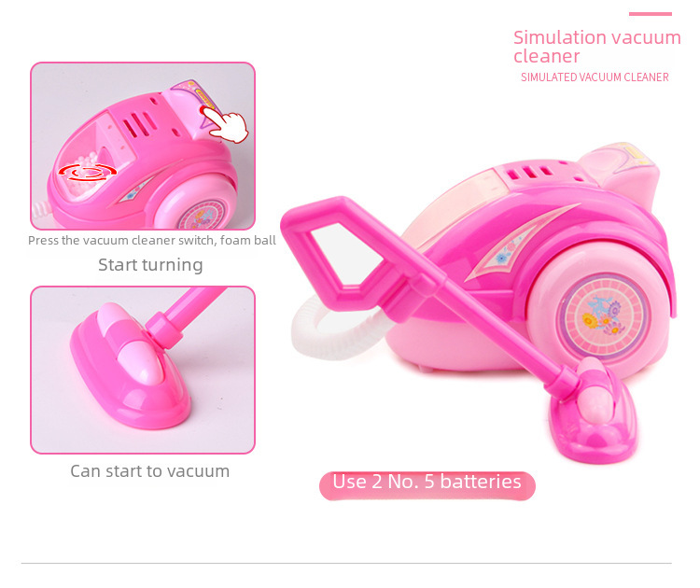Click the gray horizontal divider line

click(346, 563)
